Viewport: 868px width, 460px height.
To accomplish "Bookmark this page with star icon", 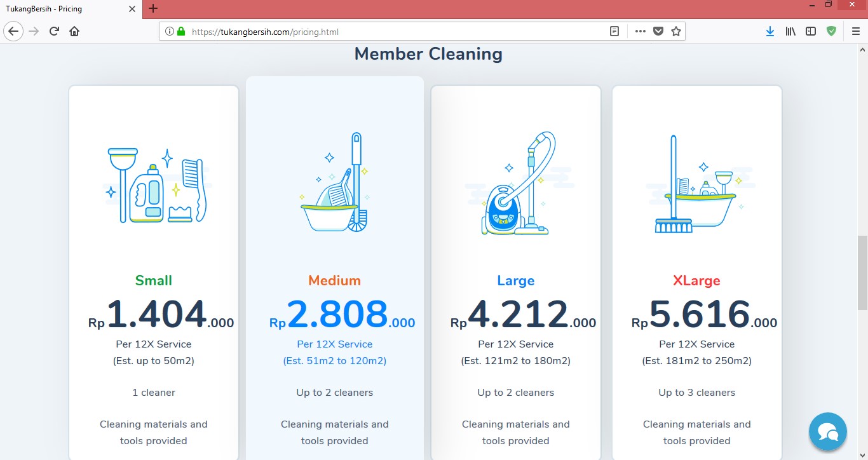I will (x=676, y=31).
